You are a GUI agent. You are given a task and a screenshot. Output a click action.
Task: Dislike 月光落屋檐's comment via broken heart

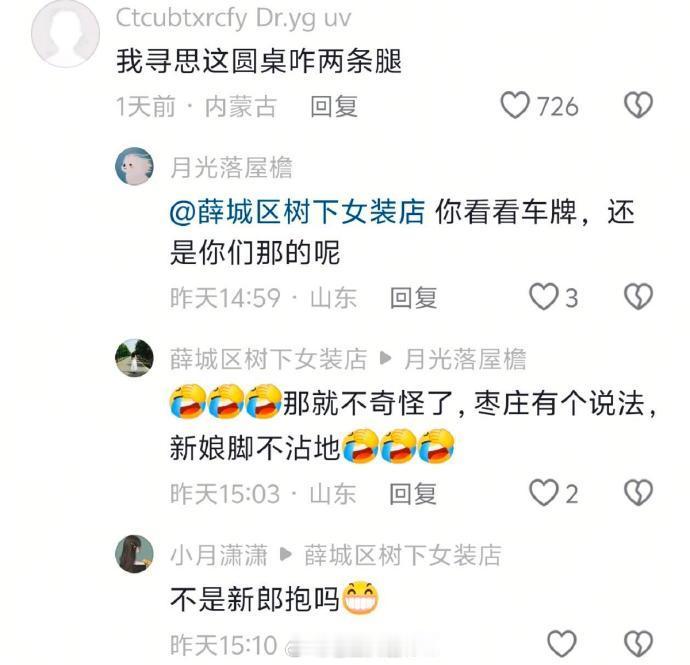click(x=638, y=297)
